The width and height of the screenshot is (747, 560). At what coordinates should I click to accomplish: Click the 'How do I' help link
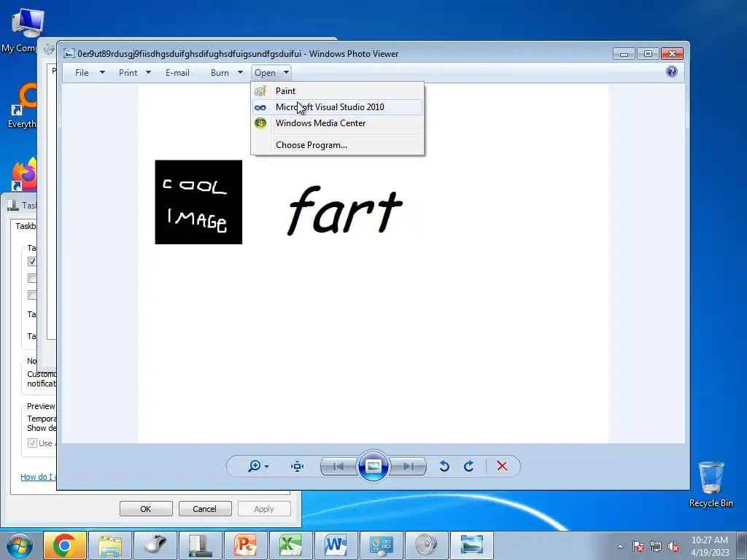[x=39, y=477]
